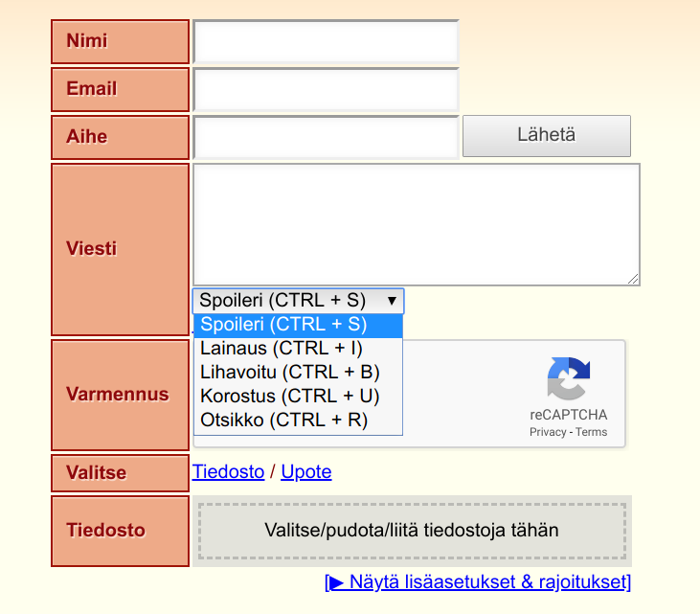Image resolution: width=700 pixels, height=614 pixels.
Task: Click the file drop zone area
Action: [412, 530]
